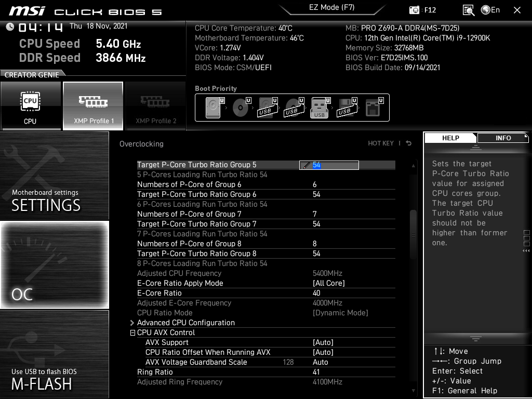Click the Adjusted Ring Frequency 4100MHz row

[x=266, y=382]
